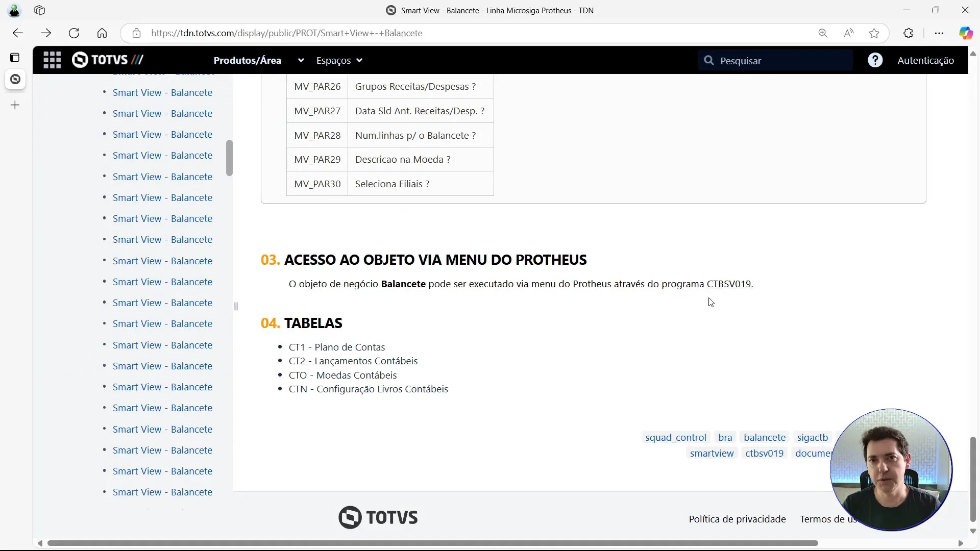Focus the Pesquisar search field
The image size is (980, 551).
click(776, 60)
